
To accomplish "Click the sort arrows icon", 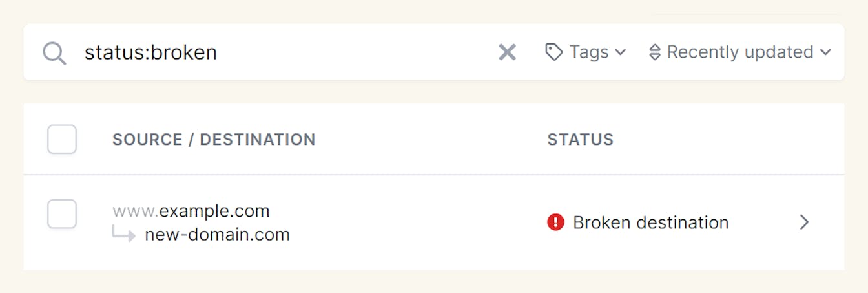I will click(655, 52).
